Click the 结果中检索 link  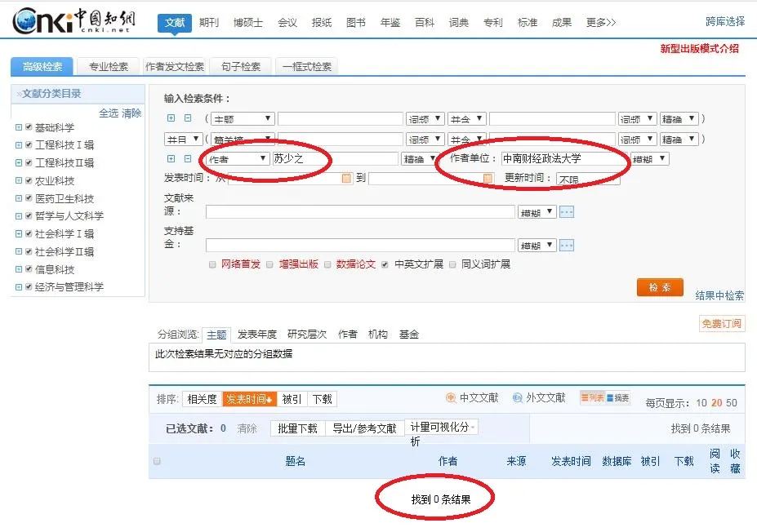[x=719, y=295]
